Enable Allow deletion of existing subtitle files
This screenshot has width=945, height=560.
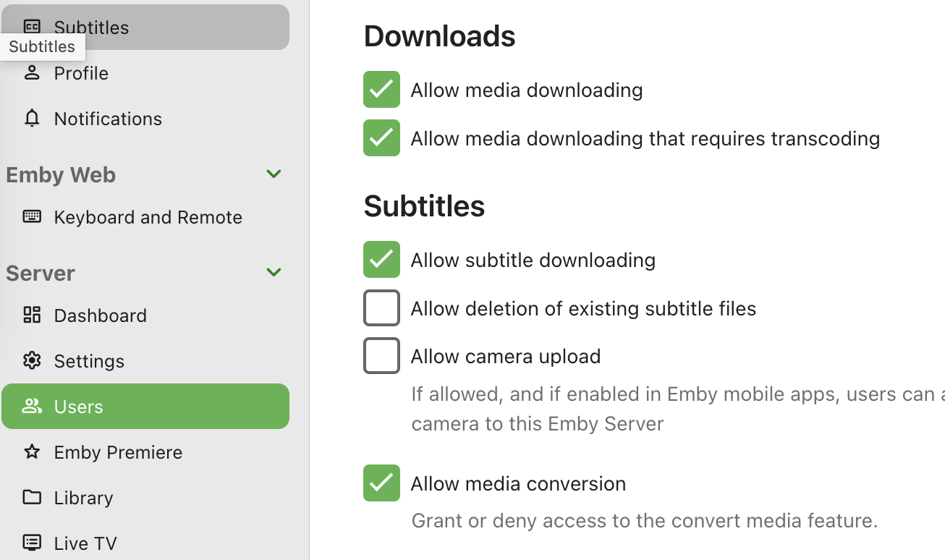[x=381, y=307]
